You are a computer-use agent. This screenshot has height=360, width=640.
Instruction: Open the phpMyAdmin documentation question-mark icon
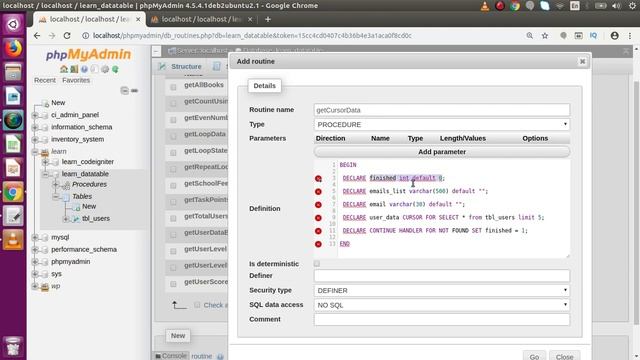point(84,69)
